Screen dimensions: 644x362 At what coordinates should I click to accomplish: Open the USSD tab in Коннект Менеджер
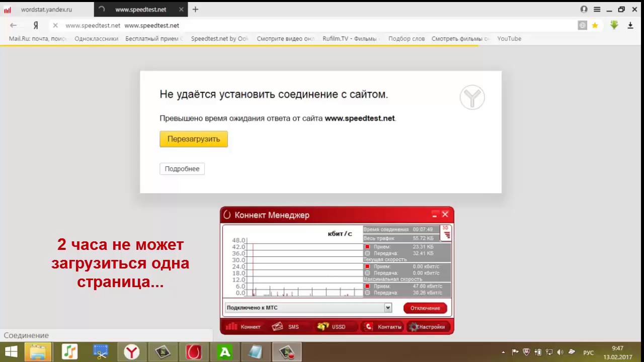[x=332, y=327]
